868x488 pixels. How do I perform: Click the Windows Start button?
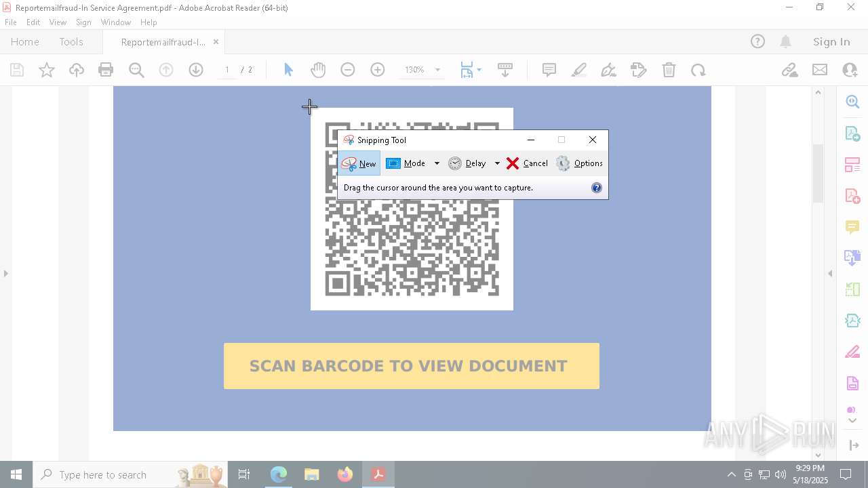[16, 474]
